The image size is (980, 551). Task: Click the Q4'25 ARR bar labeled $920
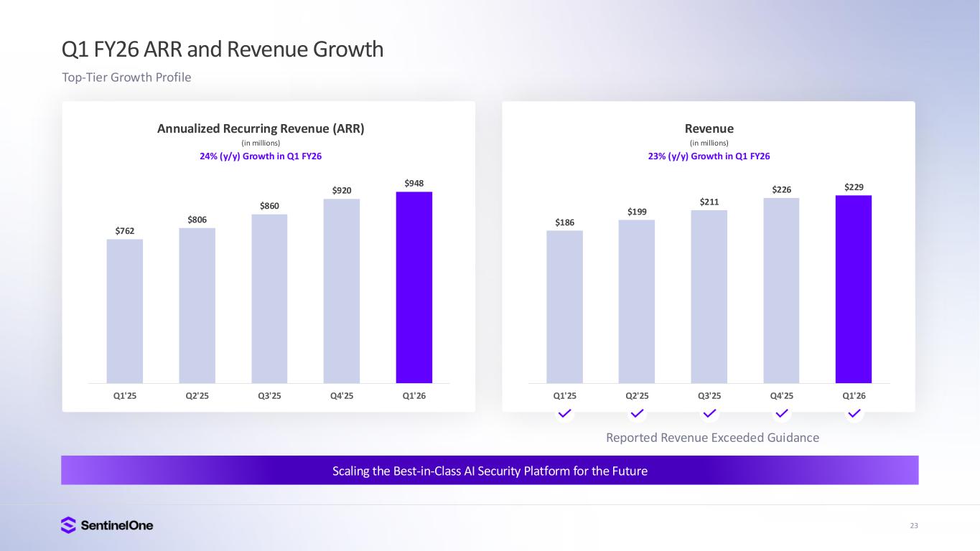[342, 291]
